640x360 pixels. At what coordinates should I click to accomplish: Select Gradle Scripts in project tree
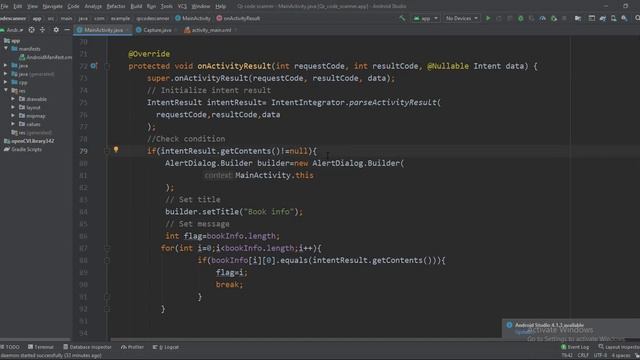(x=23, y=149)
